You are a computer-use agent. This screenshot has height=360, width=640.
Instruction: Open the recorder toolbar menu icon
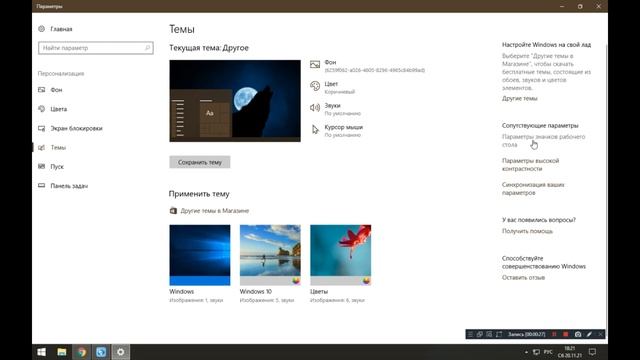(470, 334)
